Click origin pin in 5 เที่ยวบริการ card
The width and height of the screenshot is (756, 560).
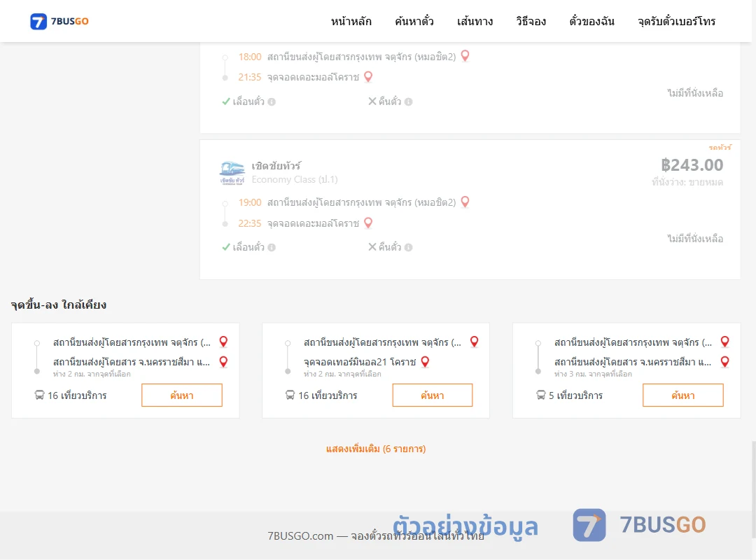724,342
